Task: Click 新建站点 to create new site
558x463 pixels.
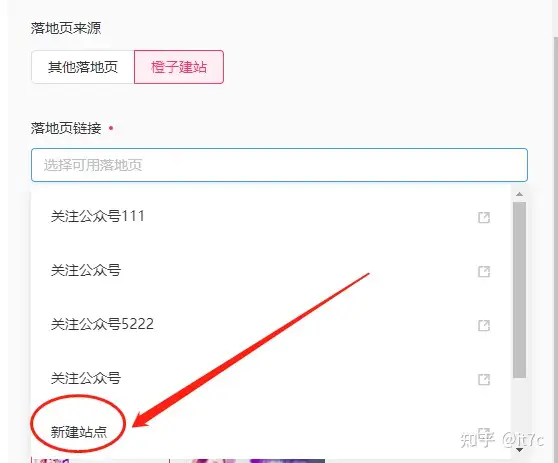Action: click(x=79, y=432)
